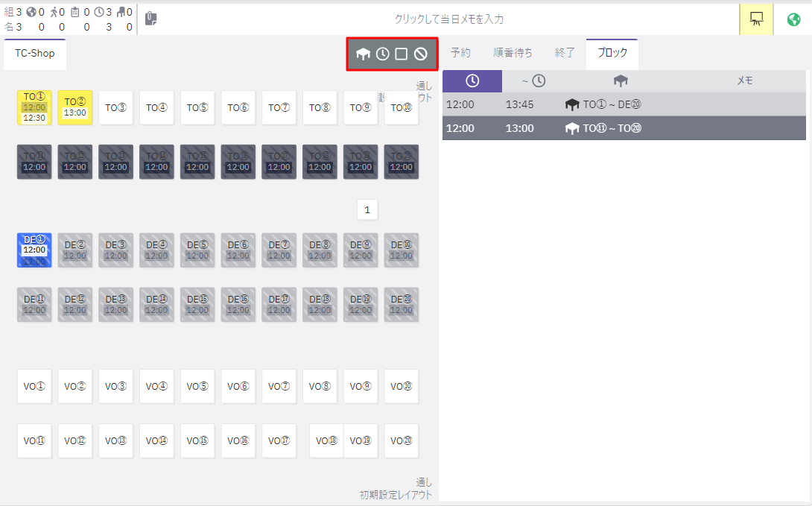The image size is (812, 506).
Task: Click the green globe icon
Action: click(x=793, y=19)
